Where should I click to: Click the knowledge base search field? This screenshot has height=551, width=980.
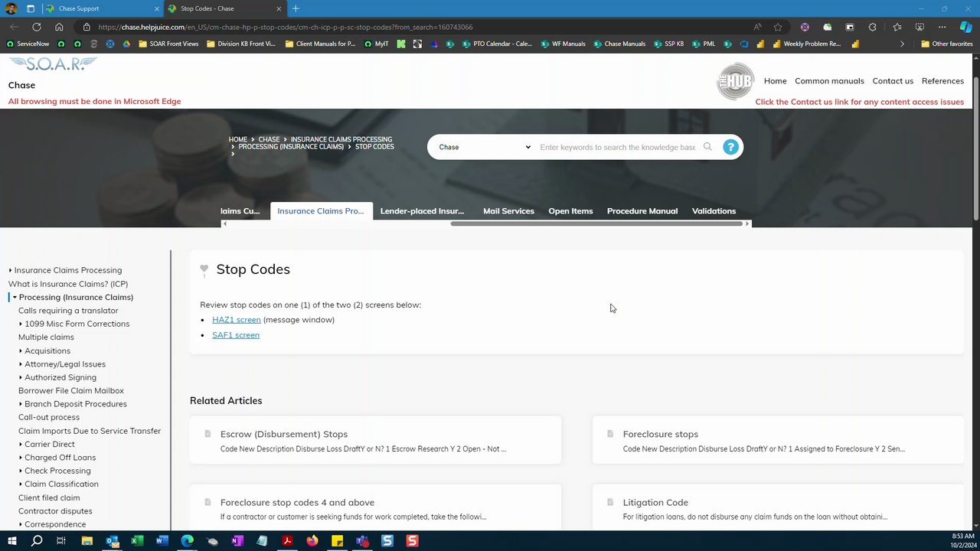[x=618, y=147]
